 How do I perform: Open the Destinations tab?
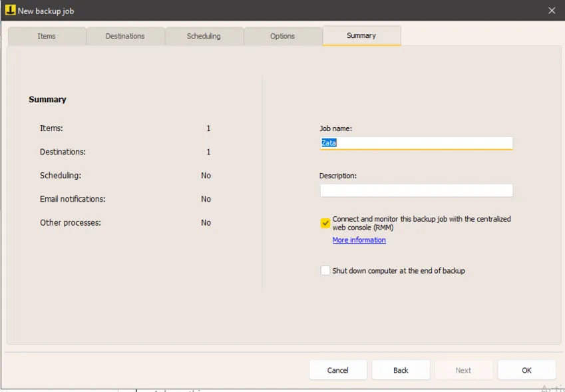125,36
